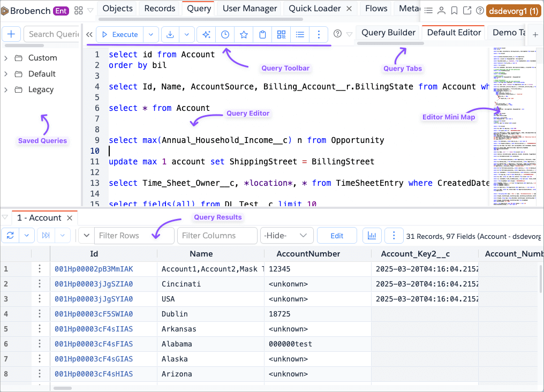Open the Query Builder tab
Screen dimensions: 544x392
[x=388, y=33]
